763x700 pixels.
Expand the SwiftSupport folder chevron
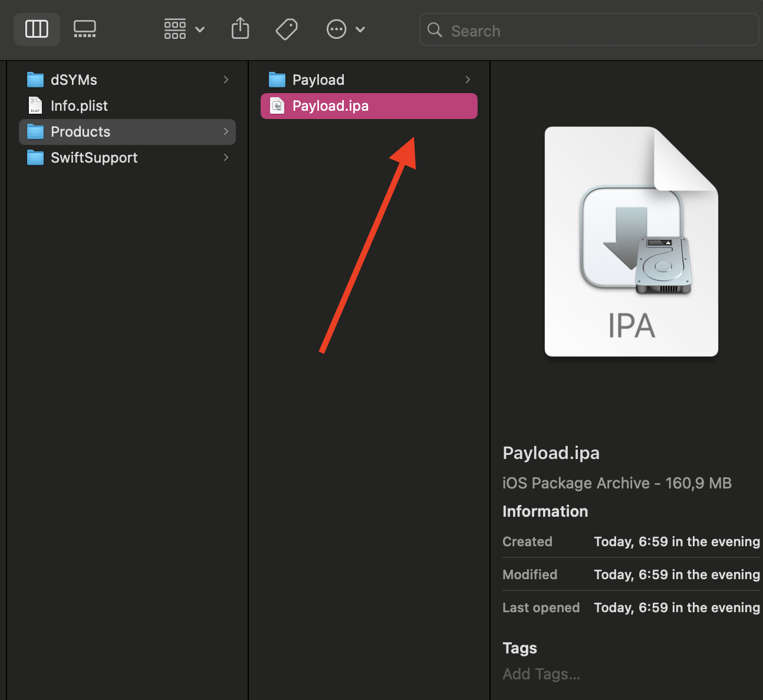point(226,157)
